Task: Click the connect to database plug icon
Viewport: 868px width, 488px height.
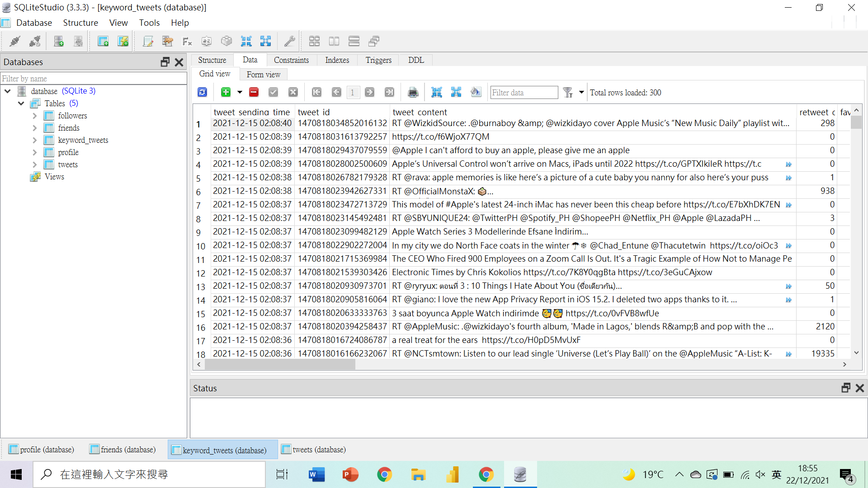Action: point(15,42)
